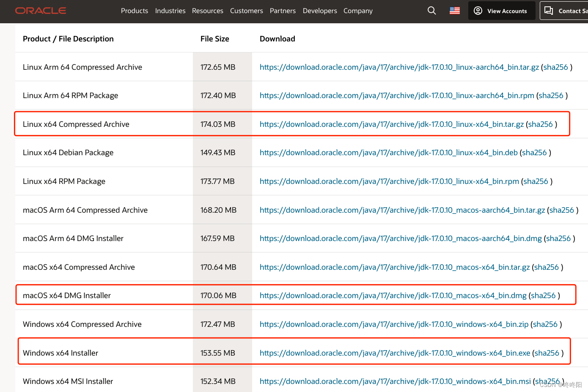Download the linux-x64_bin.deb link

tap(389, 153)
